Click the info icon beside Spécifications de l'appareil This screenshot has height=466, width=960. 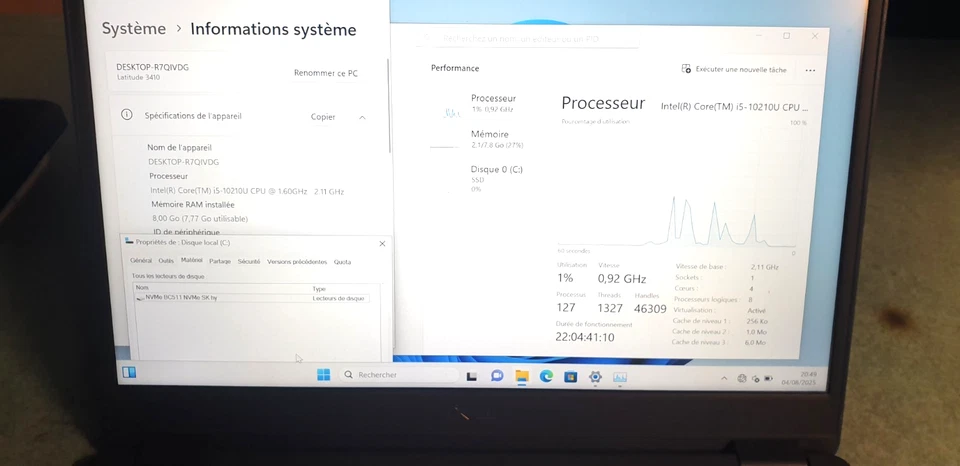click(127, 115)
